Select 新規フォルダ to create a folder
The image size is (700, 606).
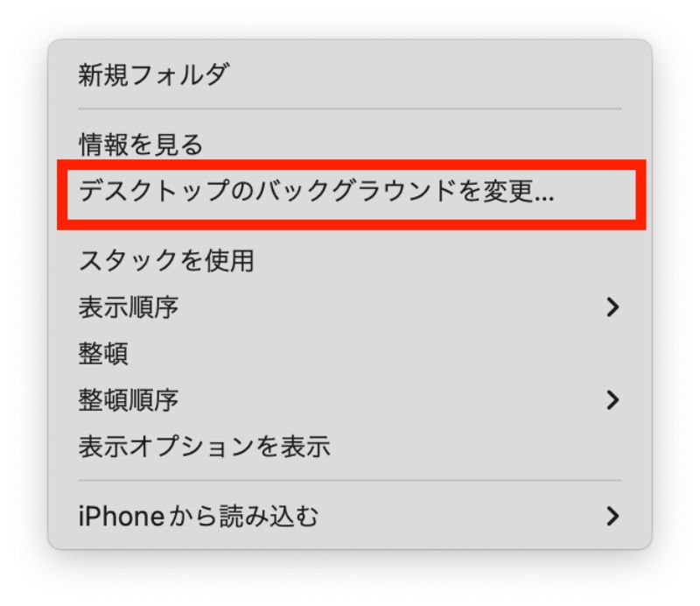[x=350, y=74]
